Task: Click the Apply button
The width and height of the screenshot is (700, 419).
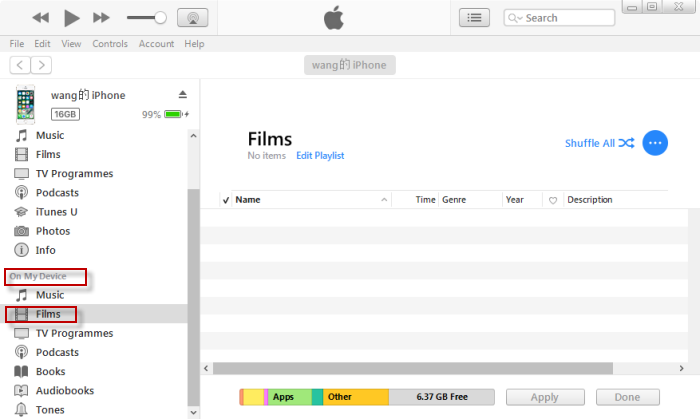Action: (545, 397)
